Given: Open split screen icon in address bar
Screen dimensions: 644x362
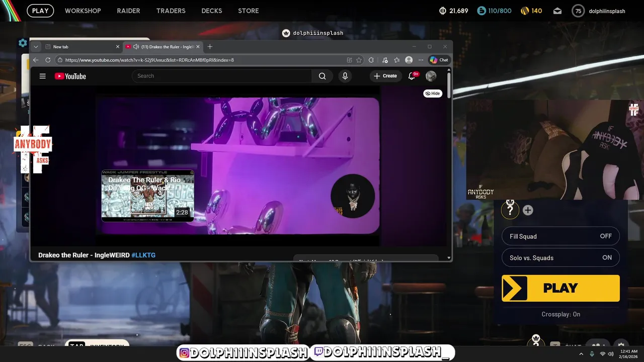Looking at the screenshot, I should point(349,60).
